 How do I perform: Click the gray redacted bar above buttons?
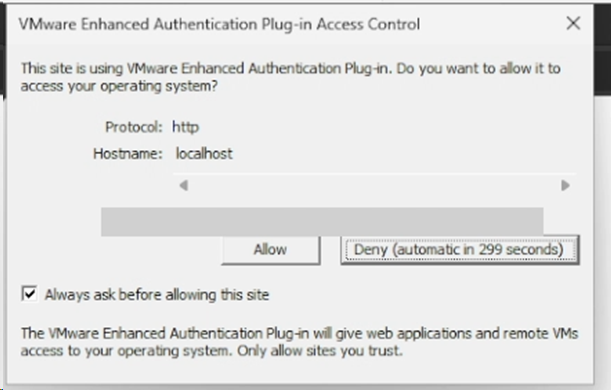[x=322, y=222]
